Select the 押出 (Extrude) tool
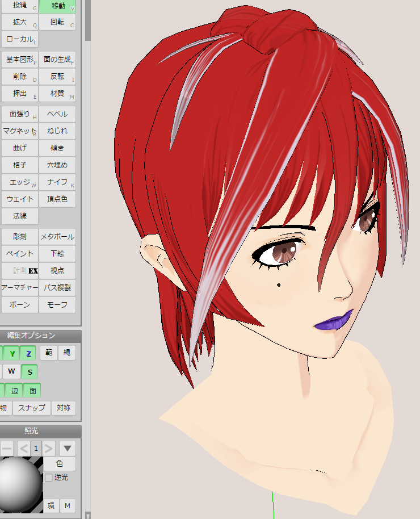The image size is (420, 519). tap(19, 94)
